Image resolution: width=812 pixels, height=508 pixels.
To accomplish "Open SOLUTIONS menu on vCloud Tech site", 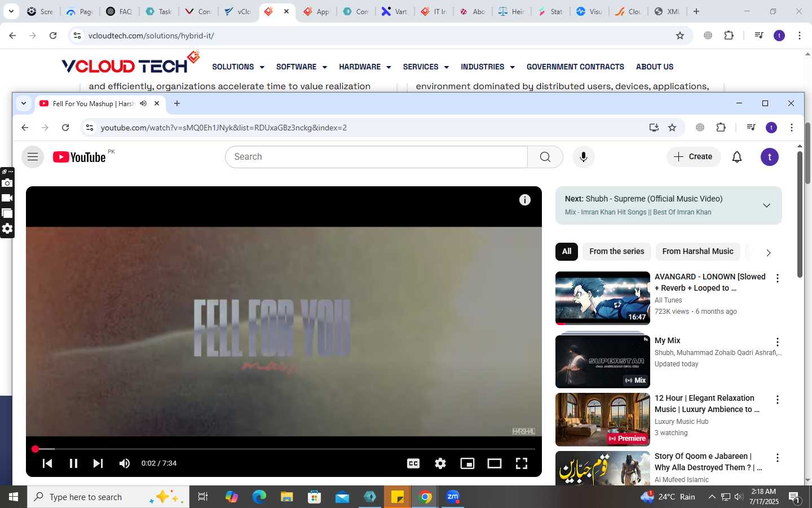I will [x=238, y=67].
